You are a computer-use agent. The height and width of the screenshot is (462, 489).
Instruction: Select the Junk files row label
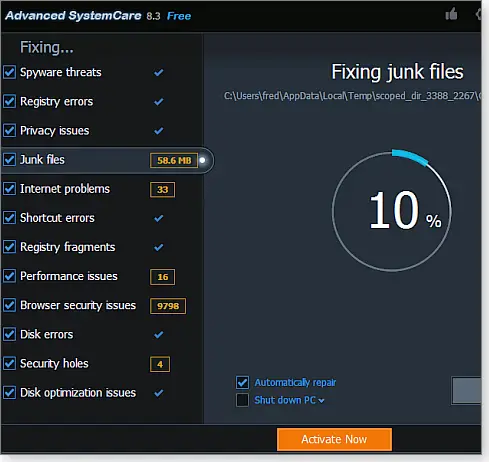pyautogui.click(x=42, y=160)
